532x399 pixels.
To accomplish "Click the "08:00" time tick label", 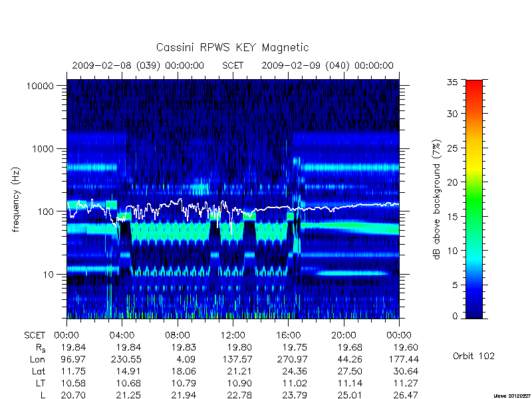I will click(x=178, y=336).
